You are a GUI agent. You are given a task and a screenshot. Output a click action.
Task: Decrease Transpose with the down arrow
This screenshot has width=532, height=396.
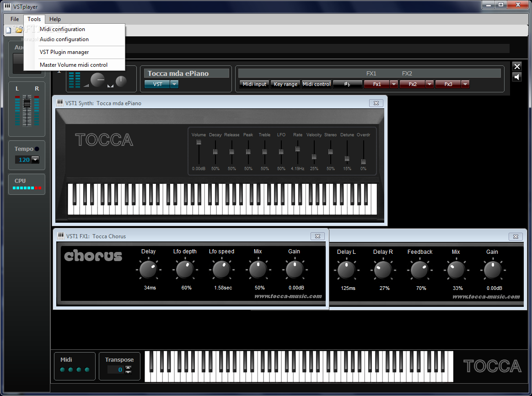pyautogui.click(x=128, y=372)
